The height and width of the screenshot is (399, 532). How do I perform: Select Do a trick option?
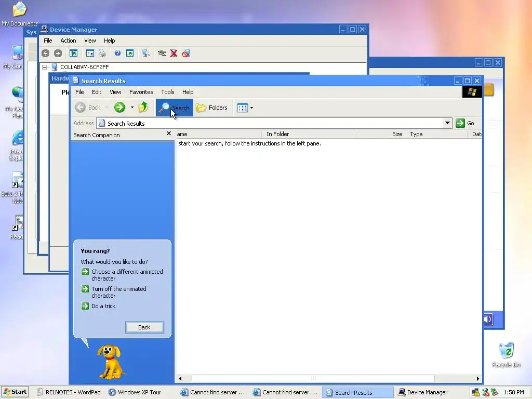coord(98,306)
